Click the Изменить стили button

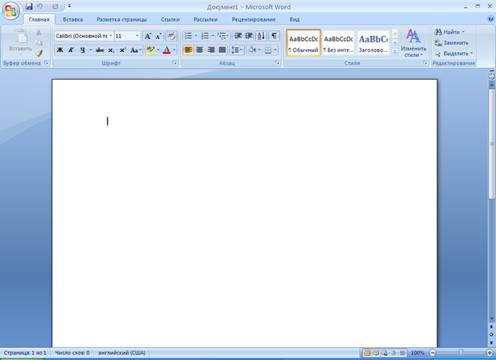[413, 43]
